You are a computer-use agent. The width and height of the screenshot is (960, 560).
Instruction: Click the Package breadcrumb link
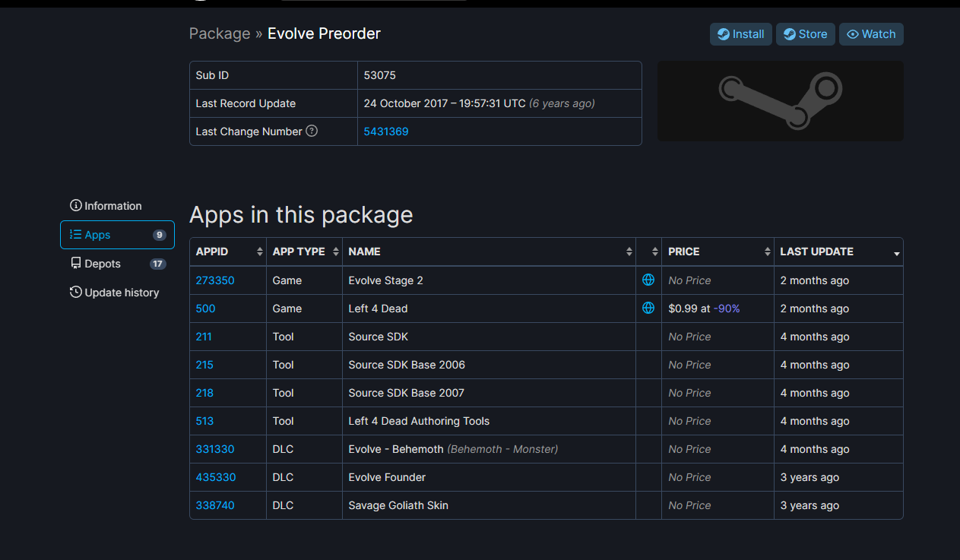(x=220, y=33)
